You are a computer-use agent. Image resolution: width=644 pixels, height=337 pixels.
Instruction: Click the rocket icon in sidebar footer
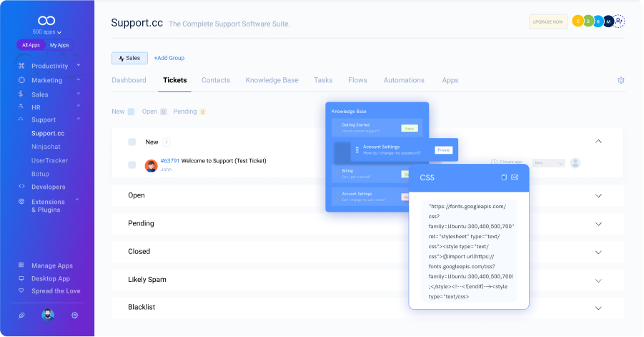pyautogui.click(x=21, y=316)
